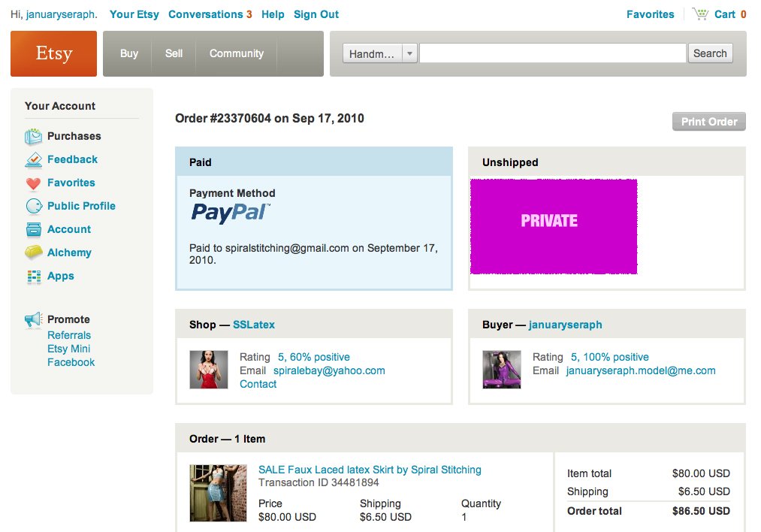This screenshot has width=761, height=532.
Task: Click the Account drawer icon
Action: pyautogui.click(x=34, y=230)
